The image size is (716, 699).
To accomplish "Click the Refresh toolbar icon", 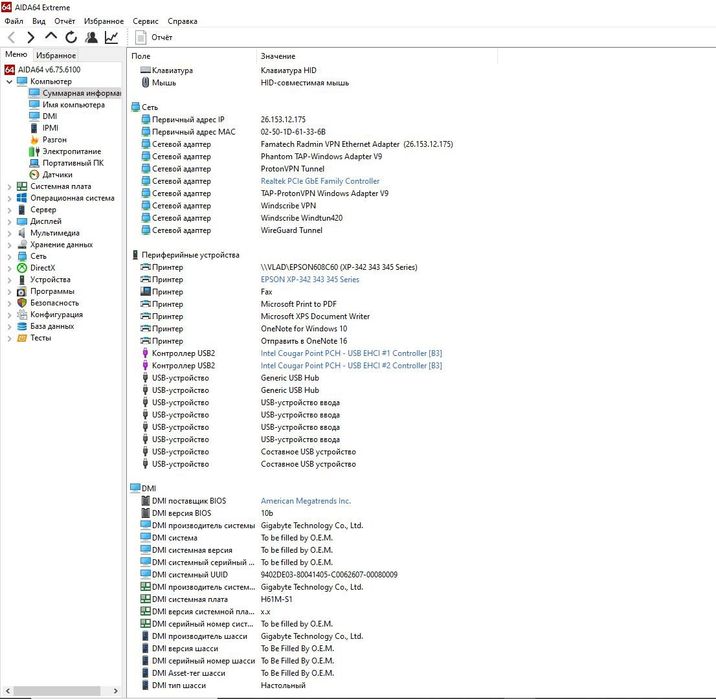I will (71, 37).
